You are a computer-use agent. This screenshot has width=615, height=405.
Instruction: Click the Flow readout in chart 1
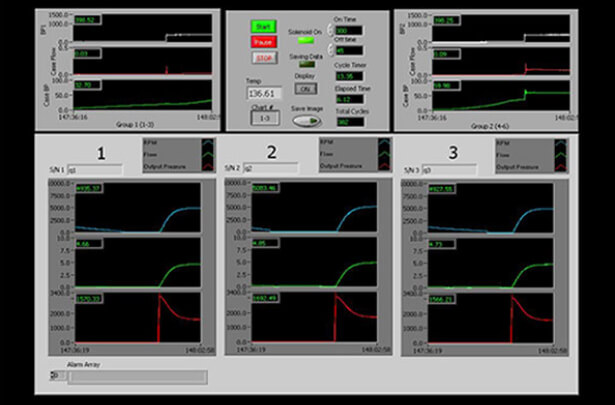[x=89, y=243]
